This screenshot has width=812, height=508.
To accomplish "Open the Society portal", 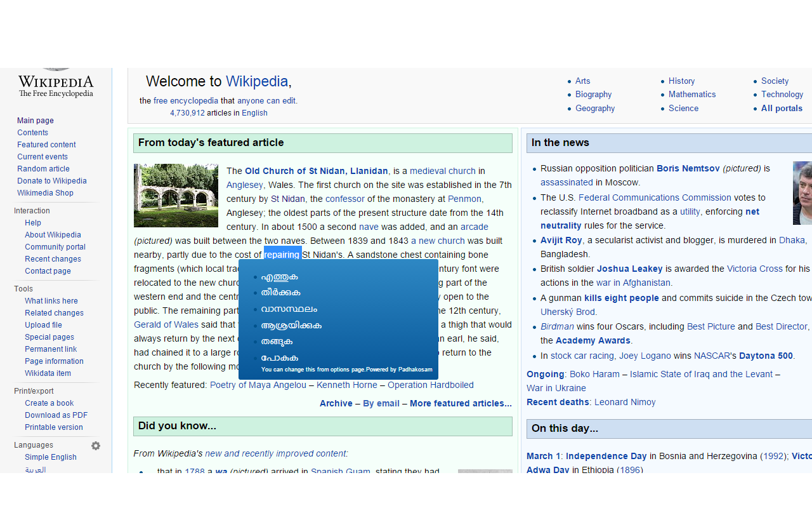I will pos(775,81).
